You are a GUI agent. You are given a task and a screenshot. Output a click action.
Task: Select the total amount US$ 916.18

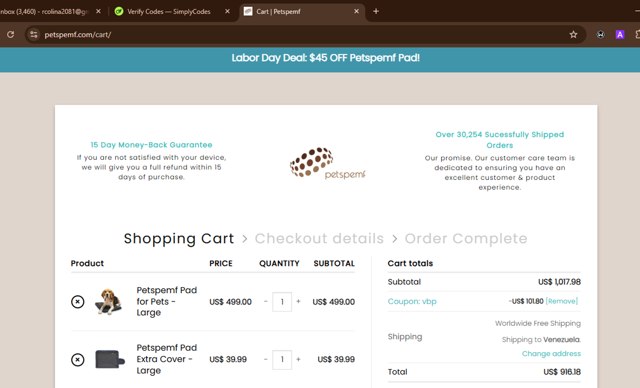pos(562,372)
